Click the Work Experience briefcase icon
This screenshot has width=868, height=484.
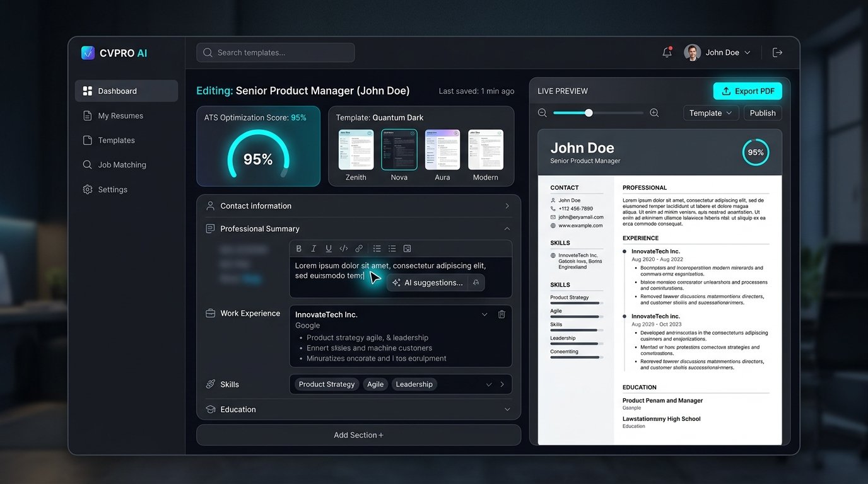[211, 313]
